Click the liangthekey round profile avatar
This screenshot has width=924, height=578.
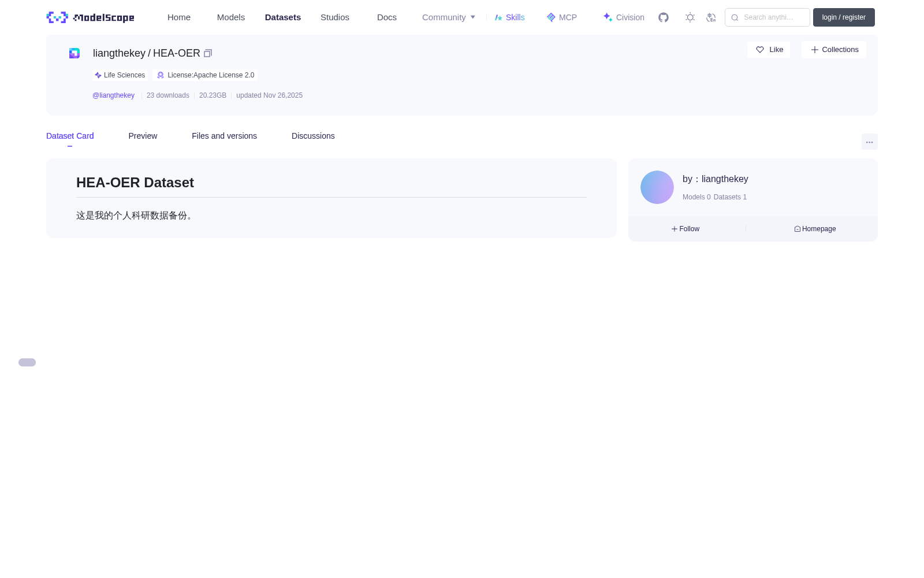(x=657, y=187)
